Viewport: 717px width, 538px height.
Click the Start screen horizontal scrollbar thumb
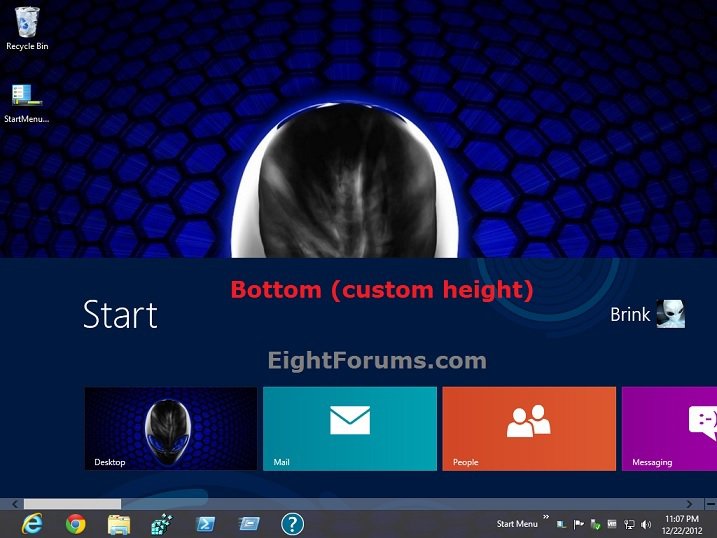point(72,504)
